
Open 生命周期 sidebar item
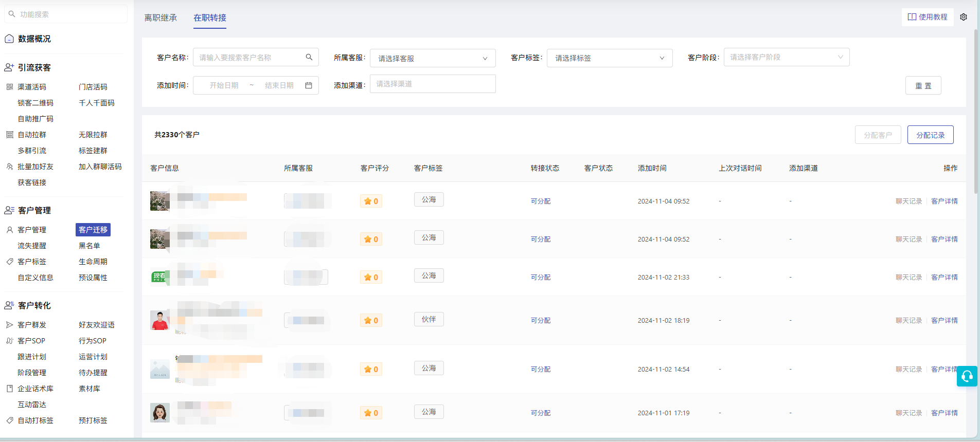point(93,262)
